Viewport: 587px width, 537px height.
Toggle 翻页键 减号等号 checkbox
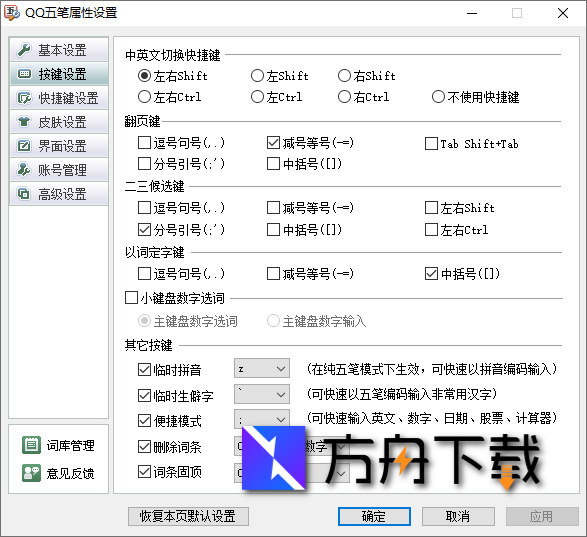pos(273,143)
